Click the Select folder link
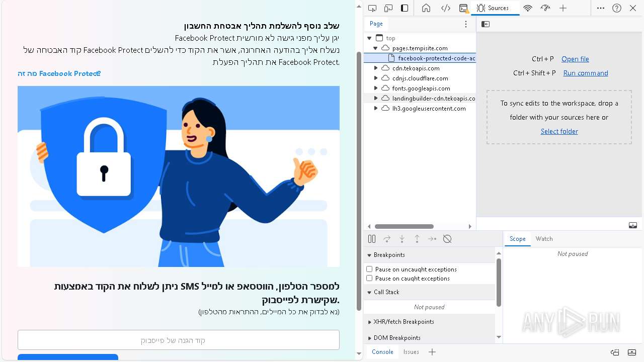The width and height of the screenshot is (644, 362). (559, 131)
